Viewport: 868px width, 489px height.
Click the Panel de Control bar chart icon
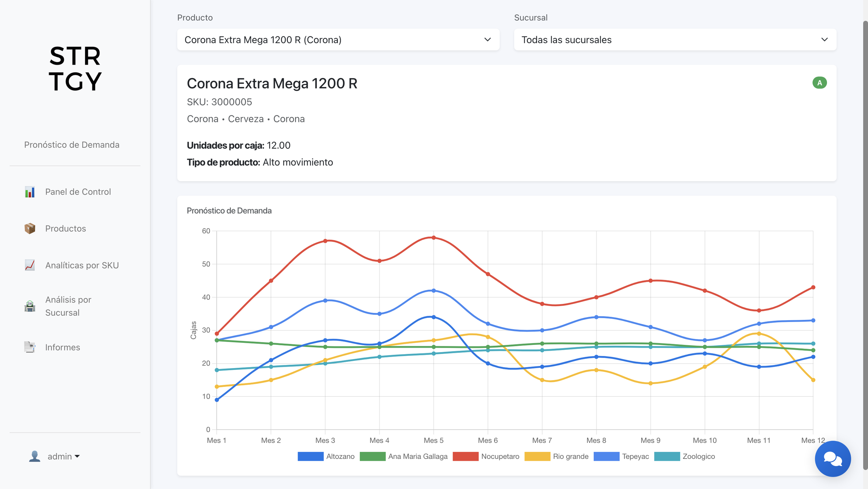point(30,192)
